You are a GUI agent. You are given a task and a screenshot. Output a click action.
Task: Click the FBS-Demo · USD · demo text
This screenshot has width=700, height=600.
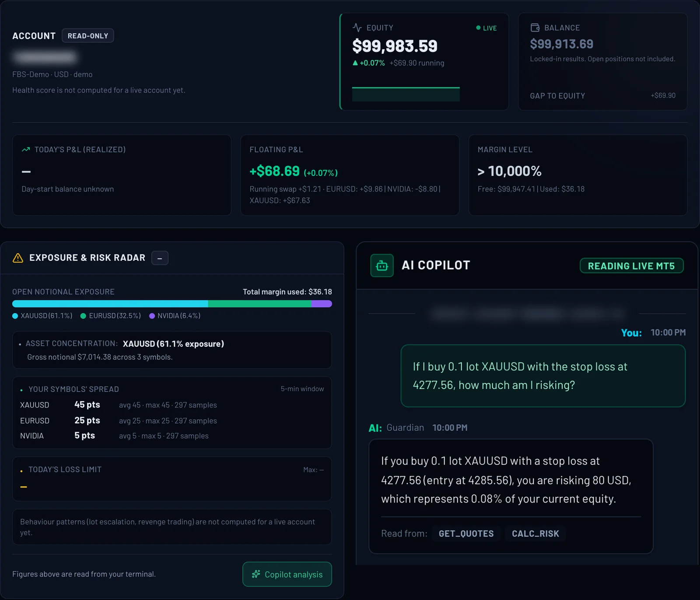click(52, 74)
